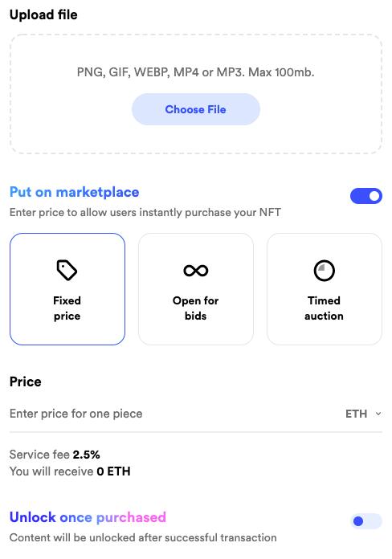Click the Unlock once purchased heading
Screen dimensions: 392x559
click(88, 517)
